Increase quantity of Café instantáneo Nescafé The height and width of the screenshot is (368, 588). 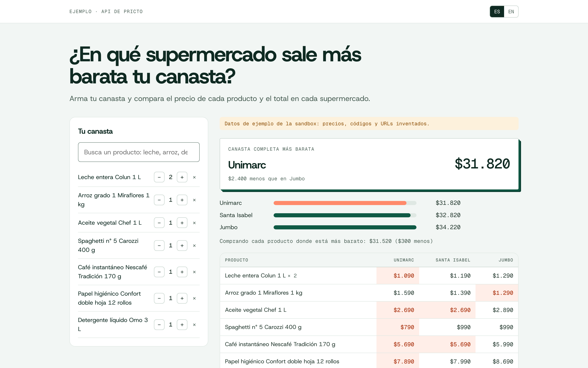click(x=182, y=272)
